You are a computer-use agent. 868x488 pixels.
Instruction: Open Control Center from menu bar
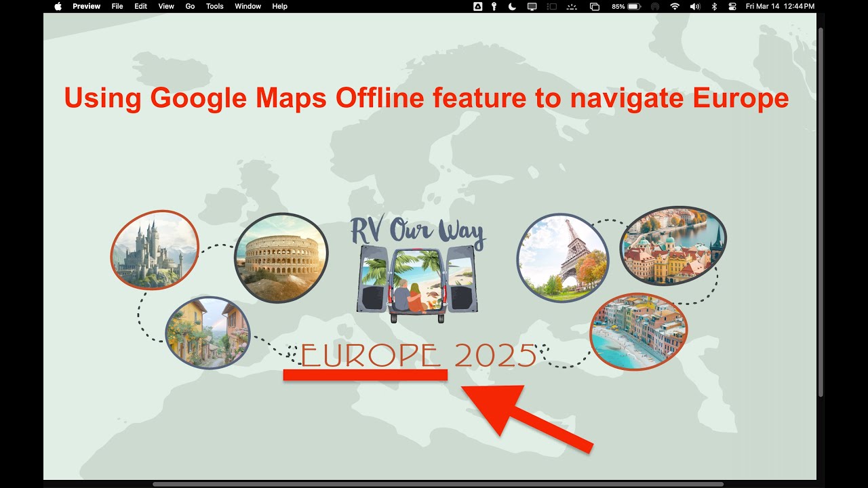732,6
